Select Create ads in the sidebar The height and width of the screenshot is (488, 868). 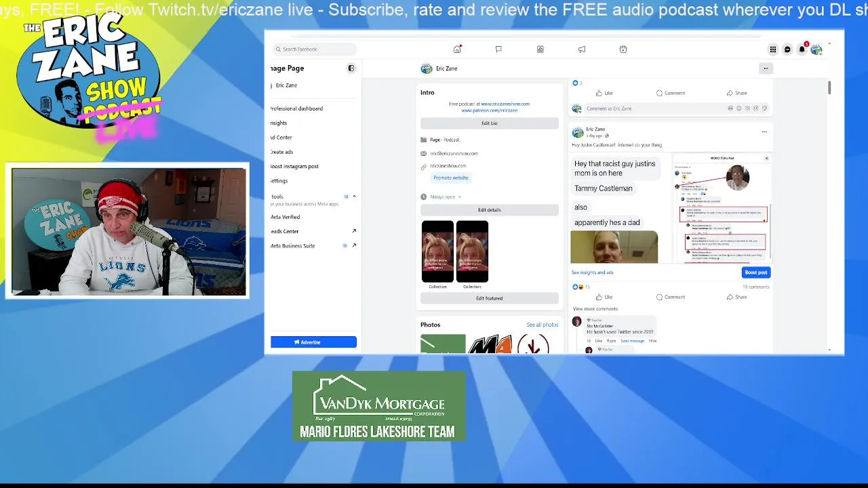click(282, 152)
